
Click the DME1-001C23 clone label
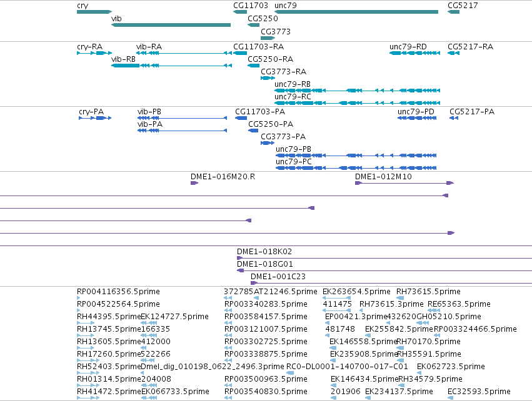(x=278, y=277)
